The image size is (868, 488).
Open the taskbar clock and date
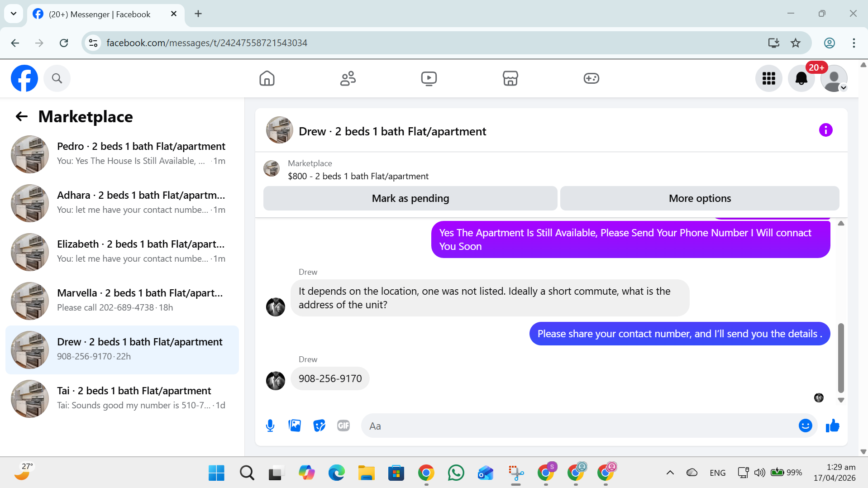click(835, 473)
